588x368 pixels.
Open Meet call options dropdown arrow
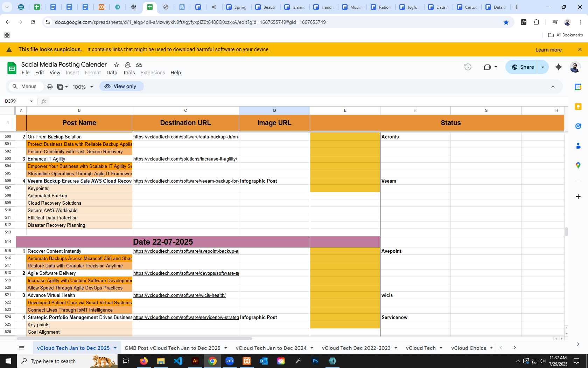496,67
